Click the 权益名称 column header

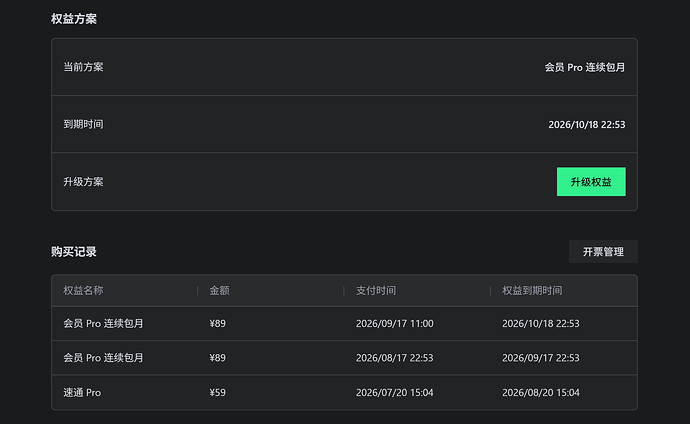click(83, 290)
